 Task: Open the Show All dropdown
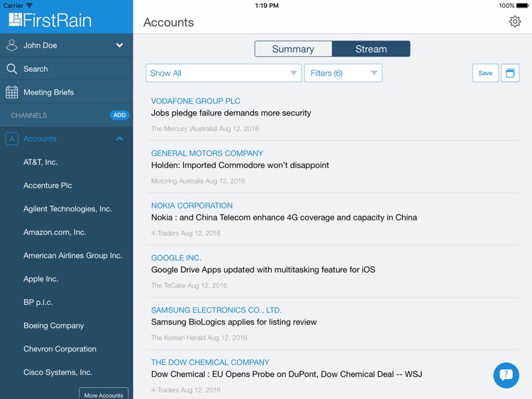click(x=223, y=73)
